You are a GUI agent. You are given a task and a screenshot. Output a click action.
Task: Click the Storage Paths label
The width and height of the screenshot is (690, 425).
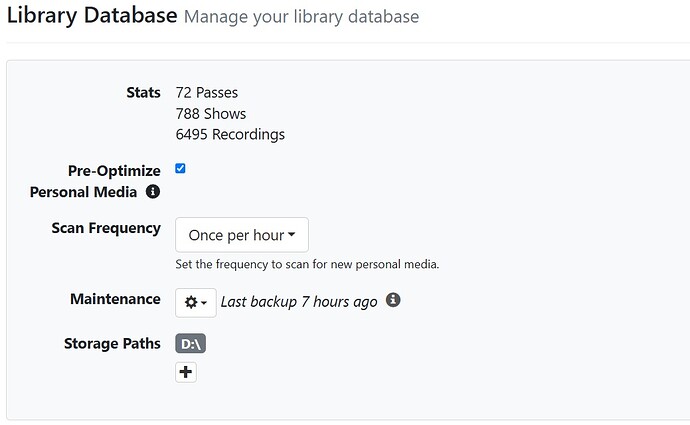point(112,343)
